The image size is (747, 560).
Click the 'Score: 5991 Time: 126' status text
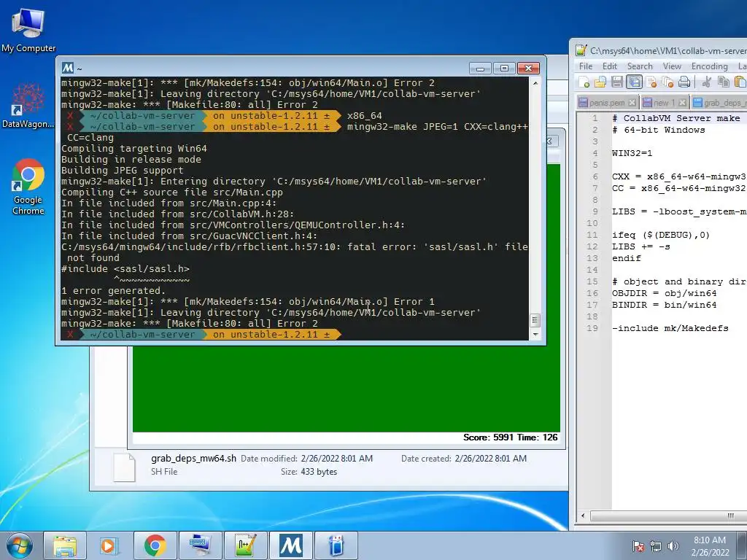510,437
